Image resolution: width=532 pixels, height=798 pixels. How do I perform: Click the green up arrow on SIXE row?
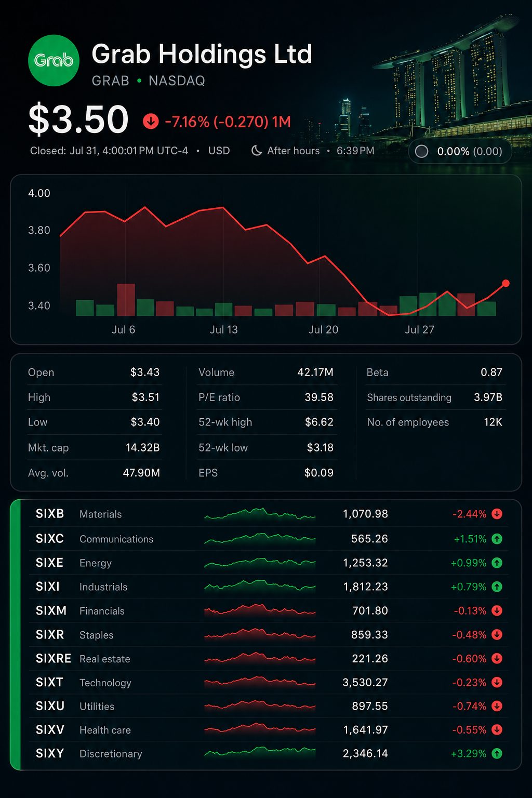497,563
